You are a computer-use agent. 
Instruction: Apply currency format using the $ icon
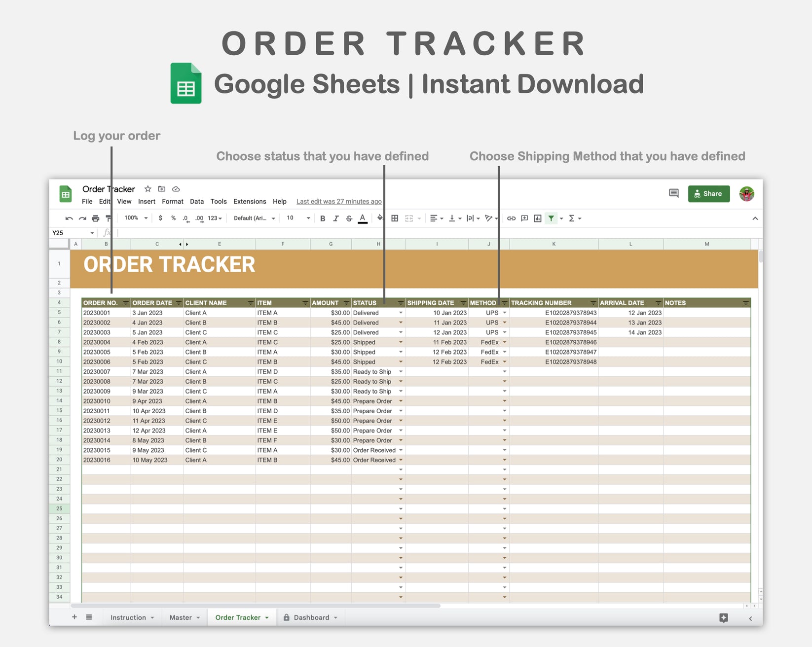(161, 218)
